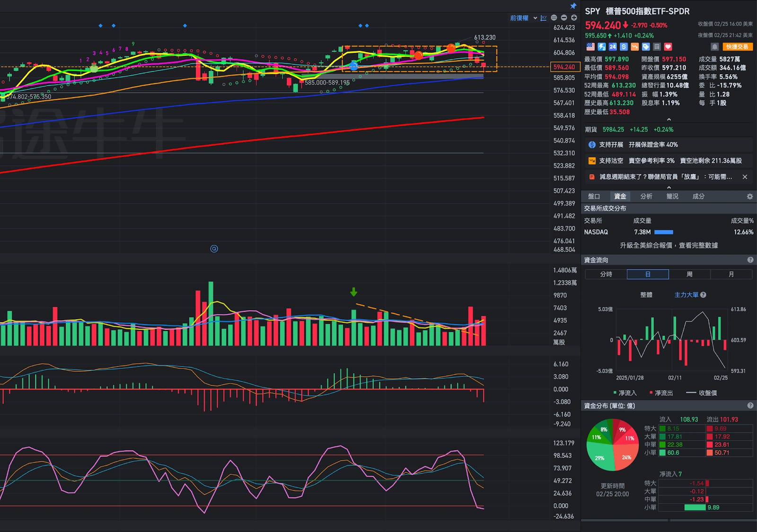Click help icon beside 主力大單
The width and height of the screenshot is (757, 532).
pos(703,295)
